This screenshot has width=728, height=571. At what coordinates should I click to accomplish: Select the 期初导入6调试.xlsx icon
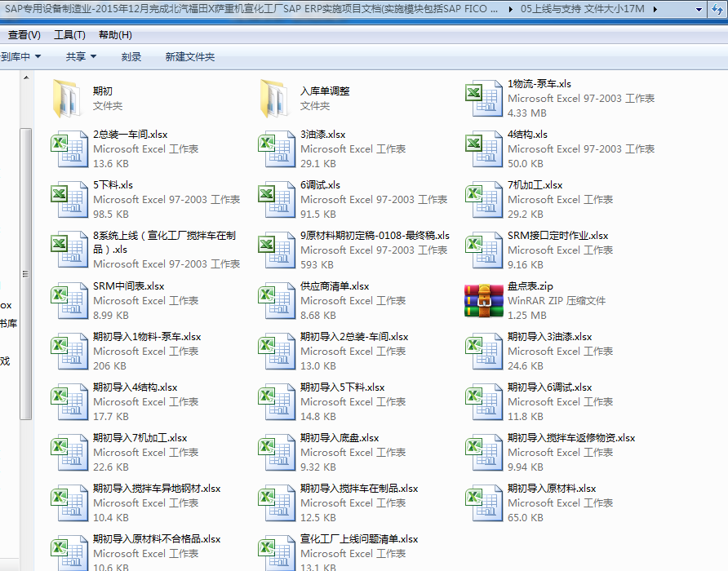(484, 402)
